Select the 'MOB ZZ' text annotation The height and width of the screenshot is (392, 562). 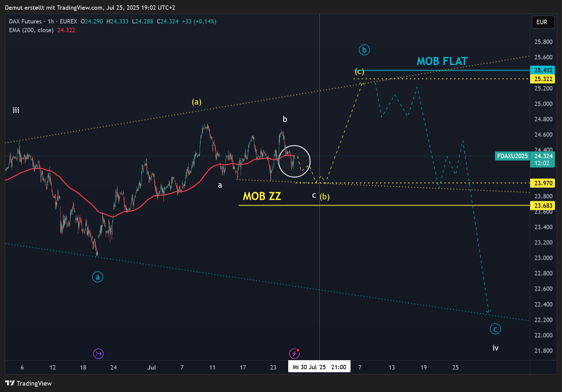coord(262,196)
